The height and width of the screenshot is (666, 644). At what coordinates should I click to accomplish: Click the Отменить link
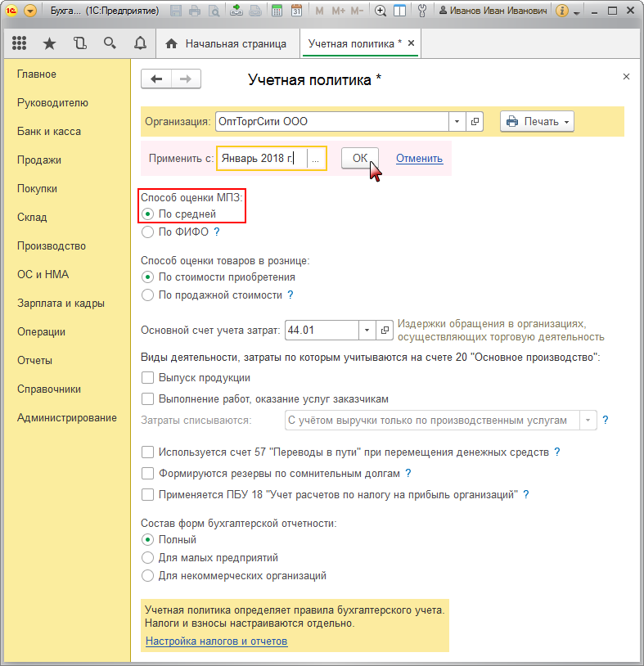pos(419,159)
